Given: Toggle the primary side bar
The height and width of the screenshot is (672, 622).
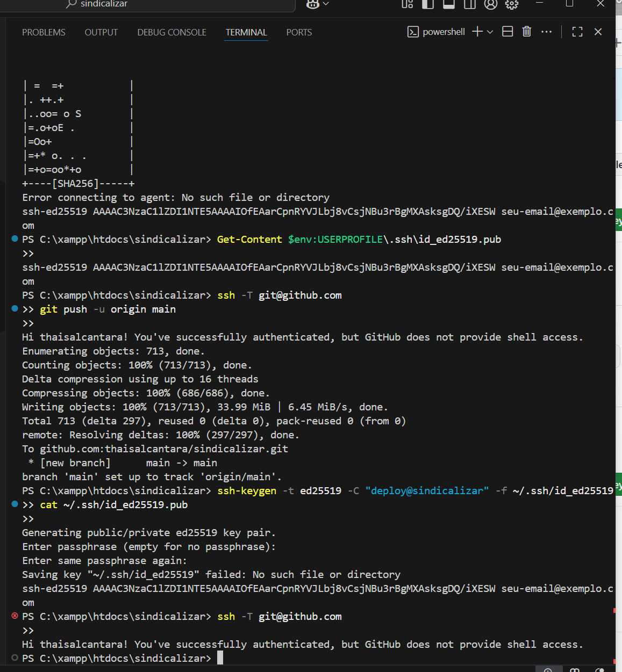Looking at the screenshot, I should [428, 4].
